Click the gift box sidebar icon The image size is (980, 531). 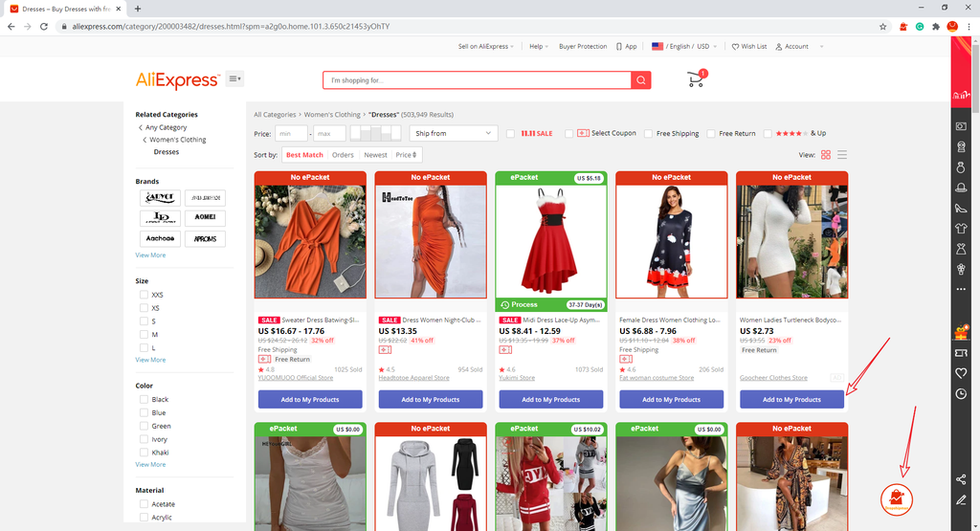point(961,333)
